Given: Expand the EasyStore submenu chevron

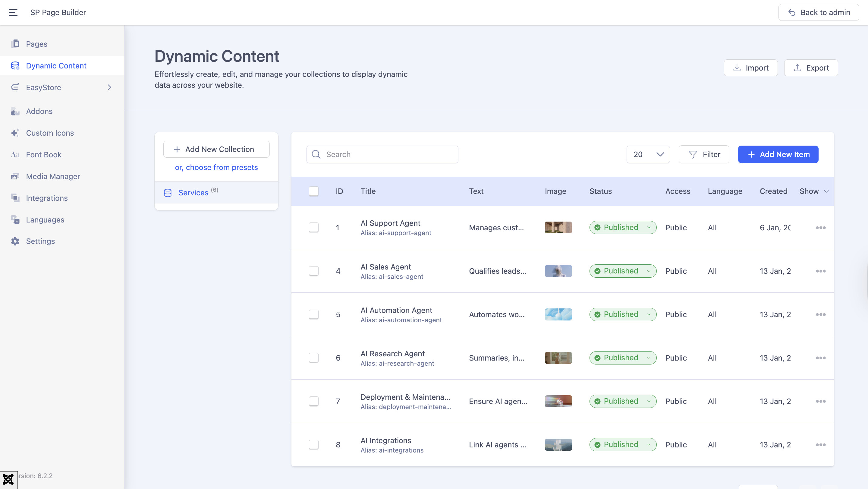Looking at the screenshot, I should (109, 88).
